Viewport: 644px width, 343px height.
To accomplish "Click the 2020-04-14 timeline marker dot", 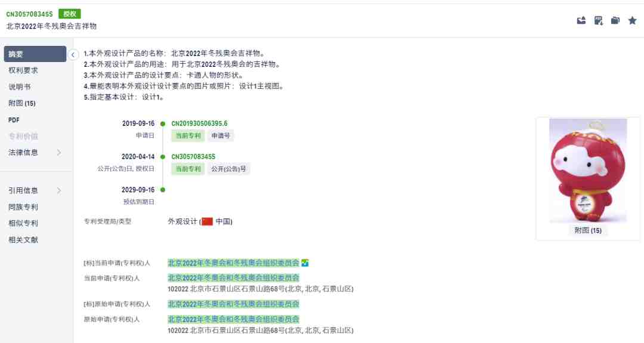I will 163,157.
